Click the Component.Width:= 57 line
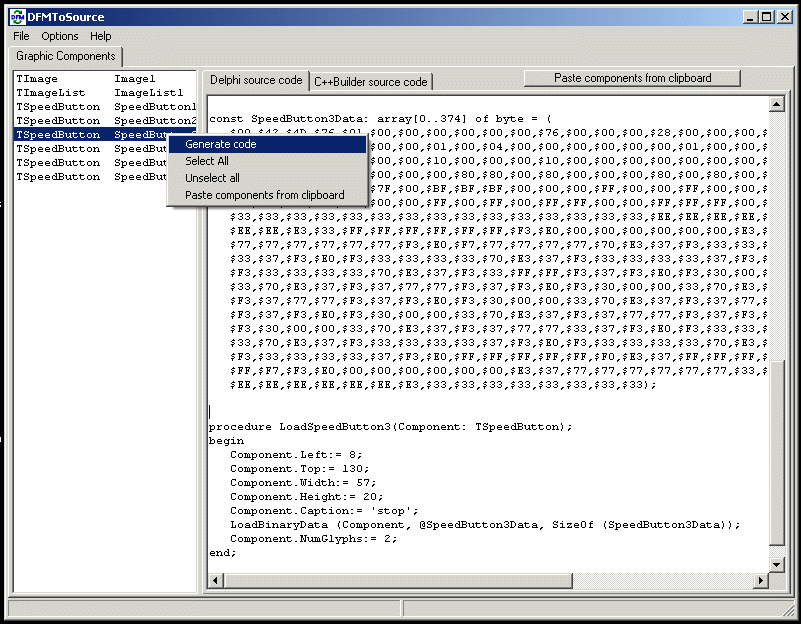This screenshot has width=801, height=624. 303,483
